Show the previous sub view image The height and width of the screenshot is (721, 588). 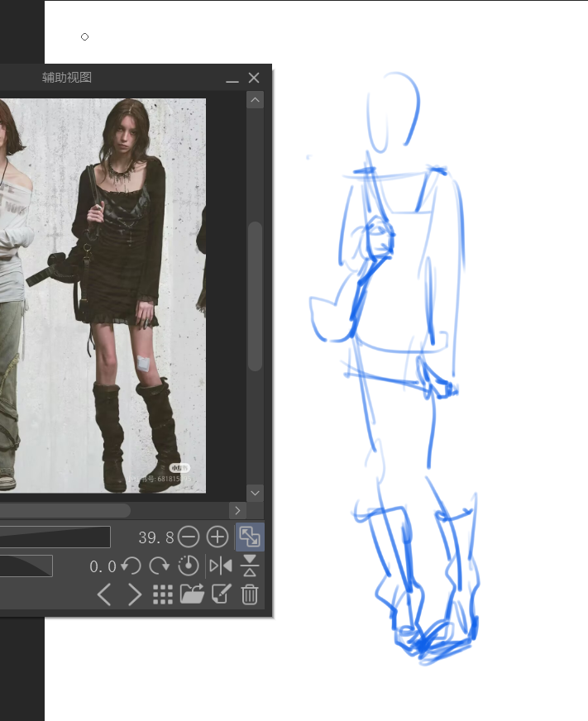104,594
